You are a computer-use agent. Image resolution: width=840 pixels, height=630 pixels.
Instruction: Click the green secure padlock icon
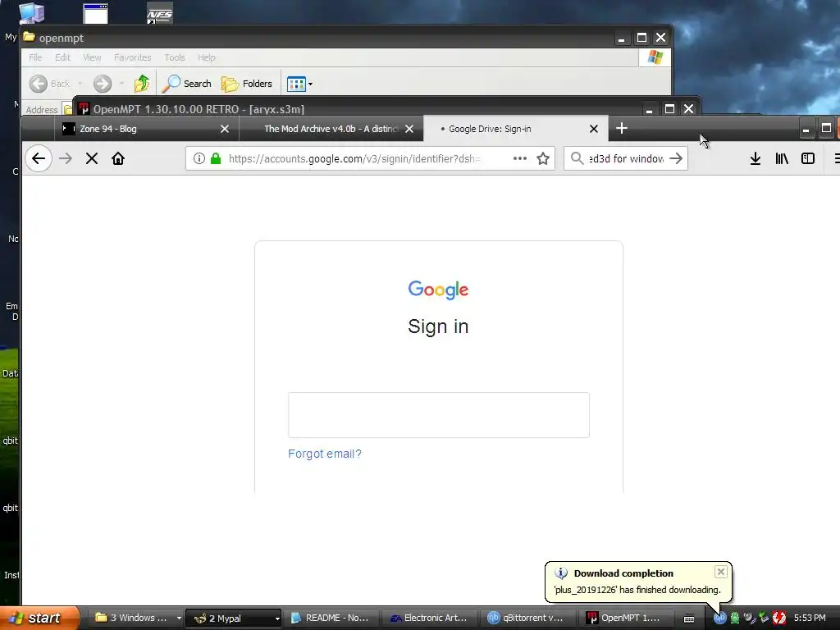(x=216, y=158)
